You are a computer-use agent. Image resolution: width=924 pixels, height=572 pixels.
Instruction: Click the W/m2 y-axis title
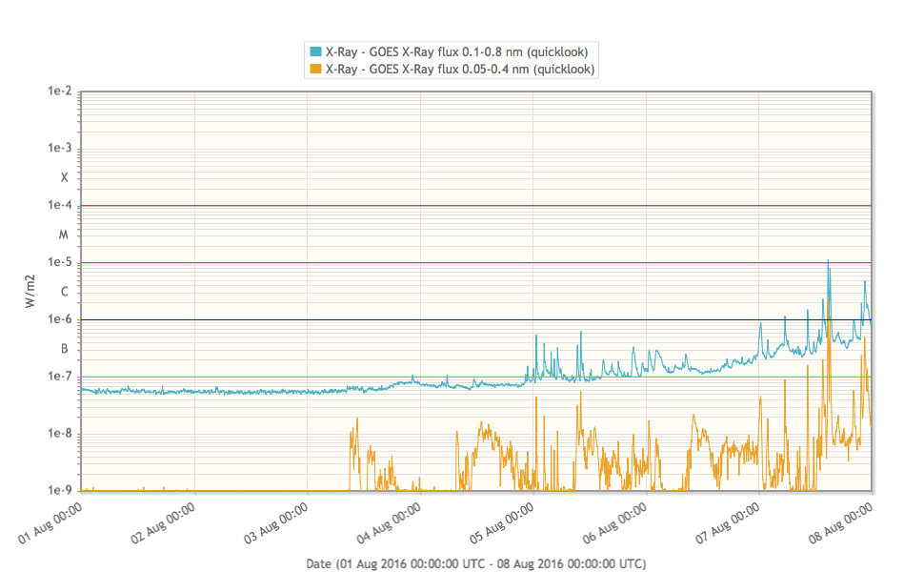(x=30, y=292)
